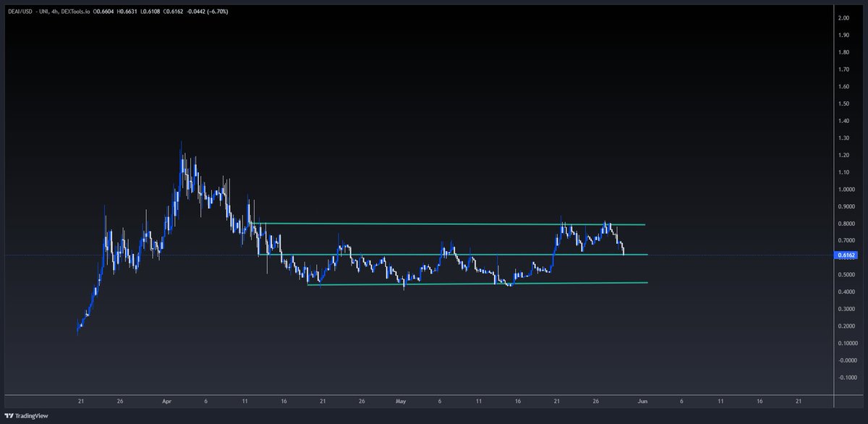This screenshot has height=424, width=868.
Task: Click the 0.4000 price axis label
Action: click(846, 292)
